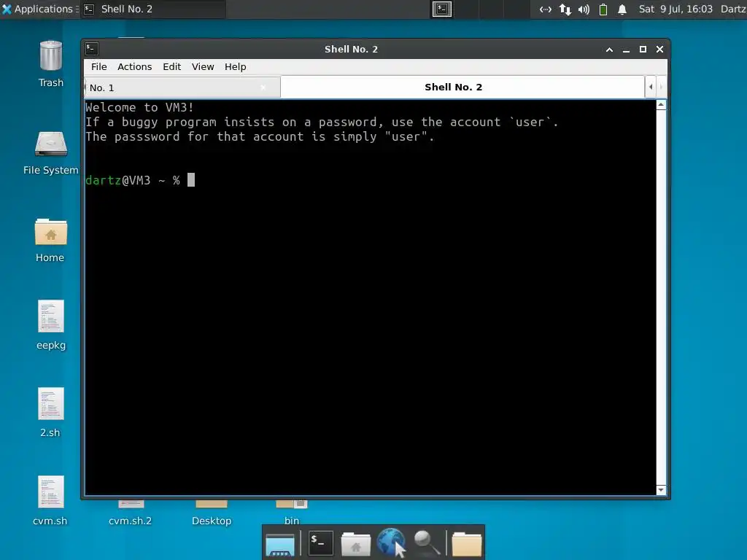The width and height of the screenshot is (747, 560).
Task: Open the folder icon at the dock's end
Action: (x=466, y=544)
